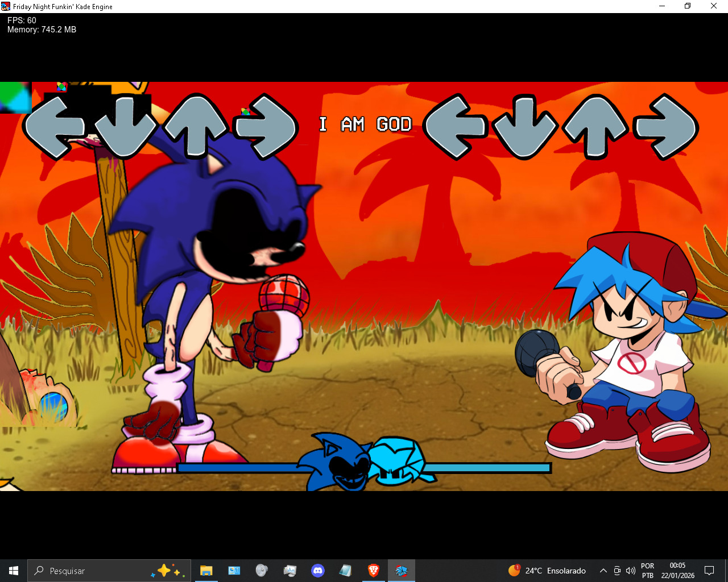The image size is (728, 582).
Task: Open File Explorer from the taskbar
Action: click(206, 571)
